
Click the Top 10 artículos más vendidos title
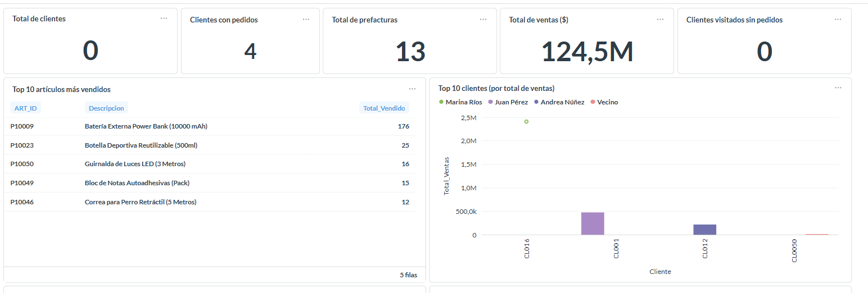pos(61,89)
